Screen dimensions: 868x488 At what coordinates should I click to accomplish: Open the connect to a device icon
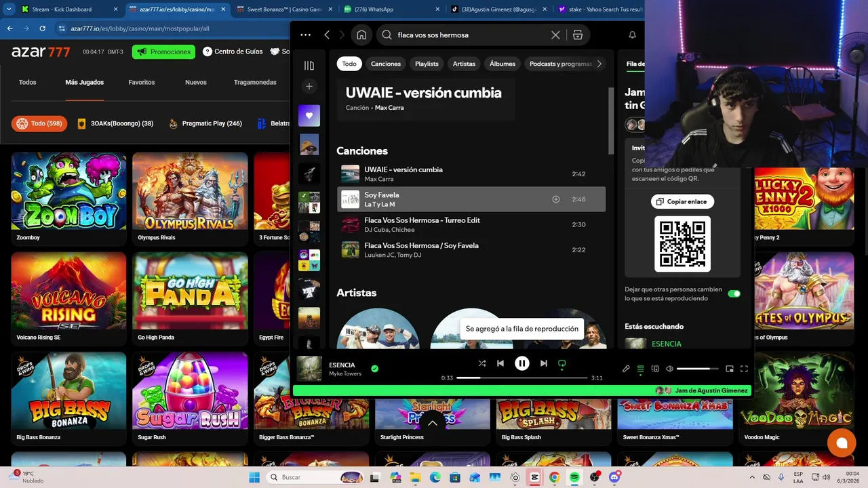tap(655, 369)
